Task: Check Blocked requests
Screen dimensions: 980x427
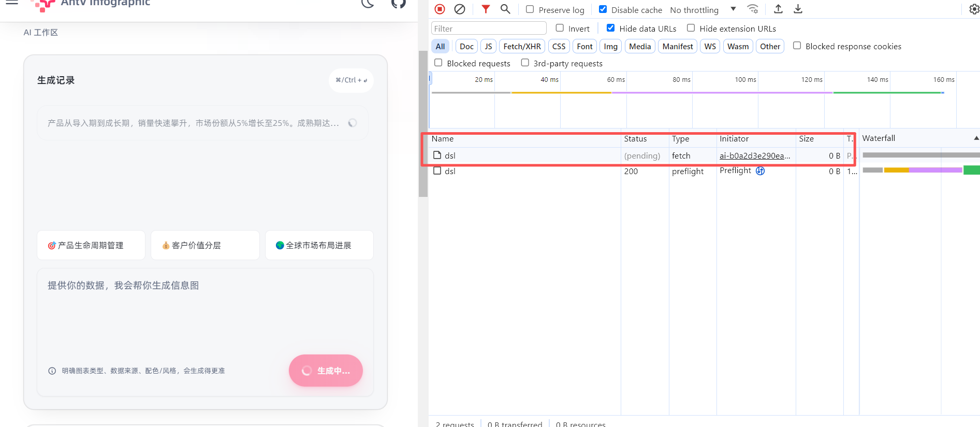Action: 438,63
